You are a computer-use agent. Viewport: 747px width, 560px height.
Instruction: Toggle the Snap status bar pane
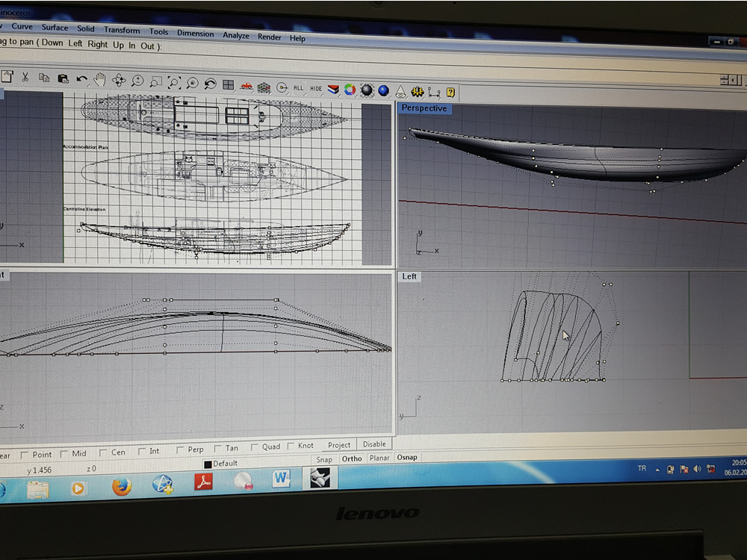[324, 459]
